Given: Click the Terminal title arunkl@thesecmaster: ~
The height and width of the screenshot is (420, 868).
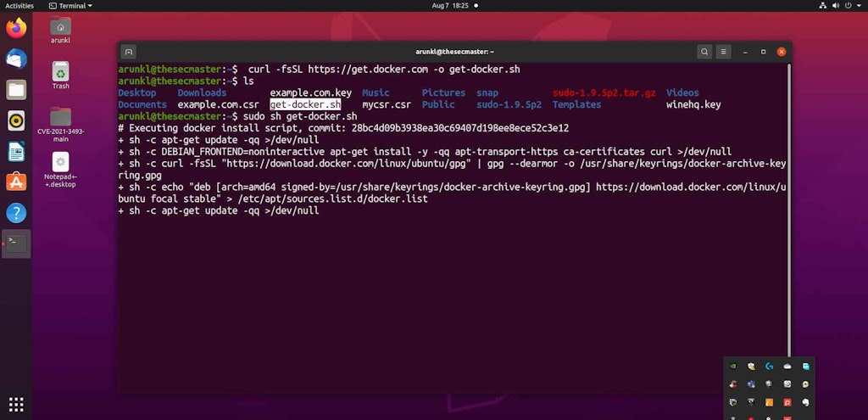Looking at the screenshot, I should tap(454, 52).
